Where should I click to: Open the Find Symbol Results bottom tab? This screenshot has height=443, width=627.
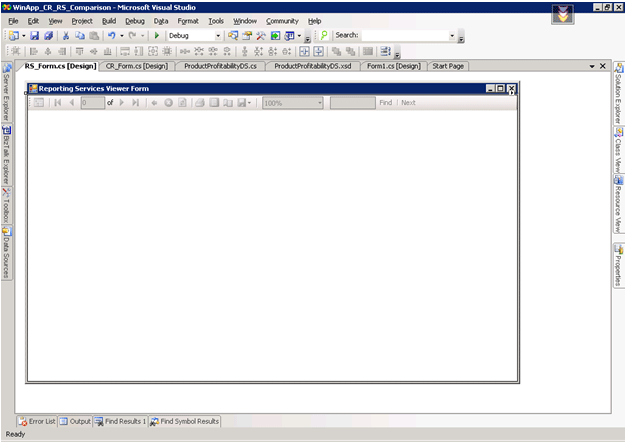184,421
